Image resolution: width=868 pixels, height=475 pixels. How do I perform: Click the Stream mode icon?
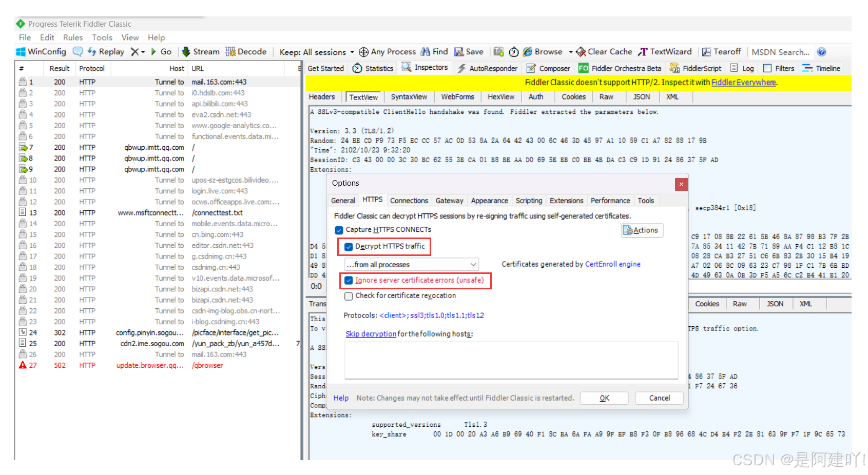point(186,52)
